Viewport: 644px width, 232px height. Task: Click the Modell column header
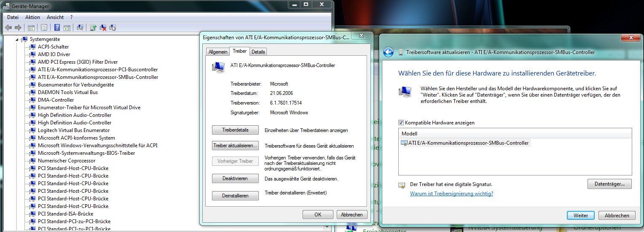(x=515, y=134)
